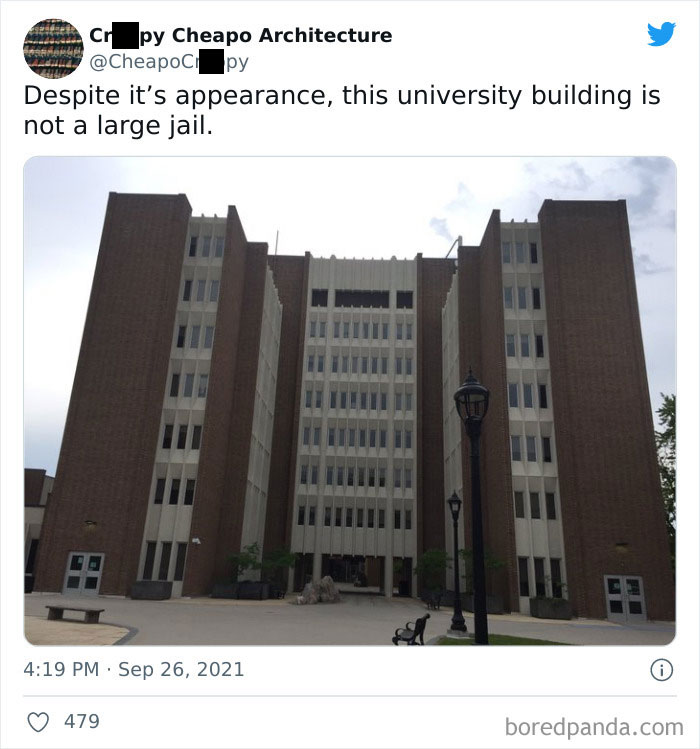The image size is (700, 749).
Task: Click the central entrance passage of building
Action: (353, 575)
